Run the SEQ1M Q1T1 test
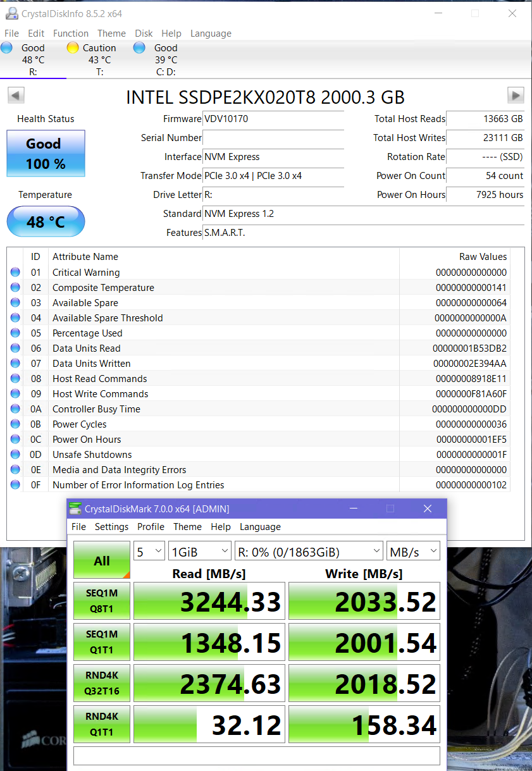The width and height of the screenshot is (532, 771). click(x=102, y=642)
